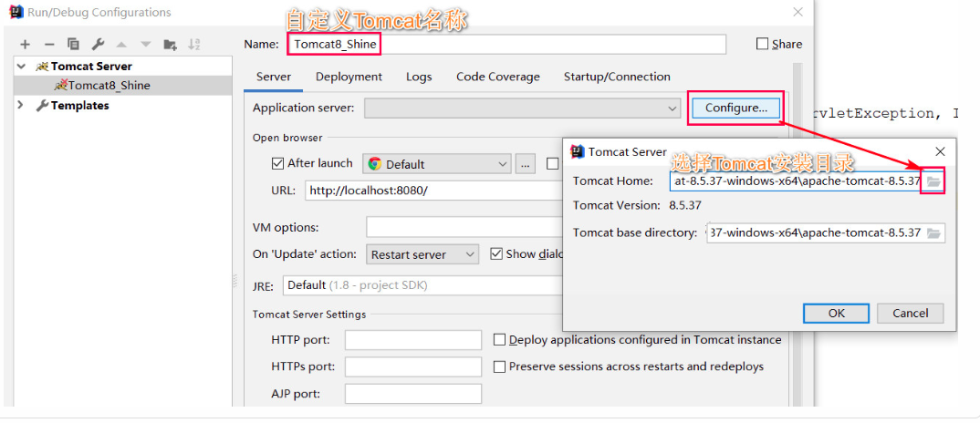Image resolution: width=980 pixels, height=423 pixels.
Task: Collapse the Tomcat Server tree node
Action: pos(22,67)
